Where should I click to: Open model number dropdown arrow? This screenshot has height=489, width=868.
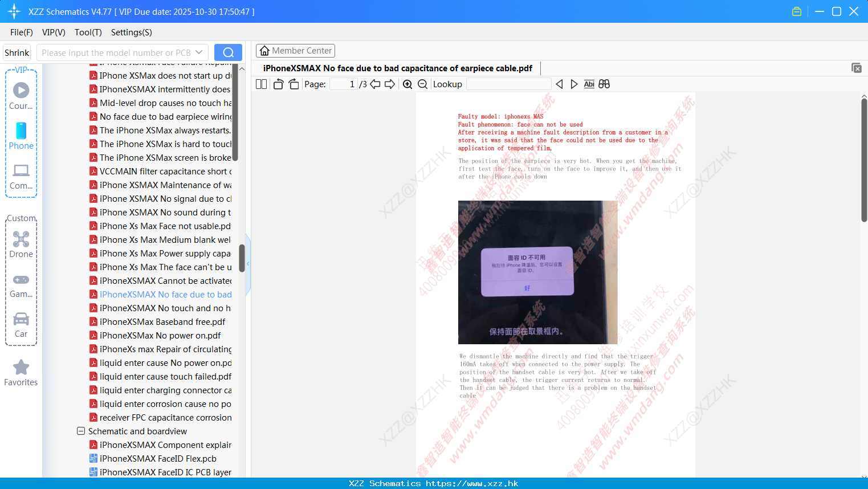(x=199, y=52)
